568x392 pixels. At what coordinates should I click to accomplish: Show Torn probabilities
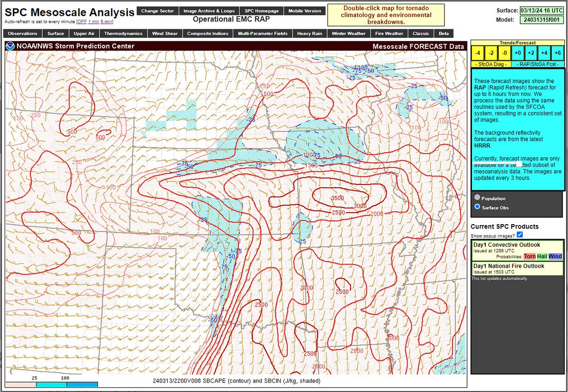click(x=529, y=256)
